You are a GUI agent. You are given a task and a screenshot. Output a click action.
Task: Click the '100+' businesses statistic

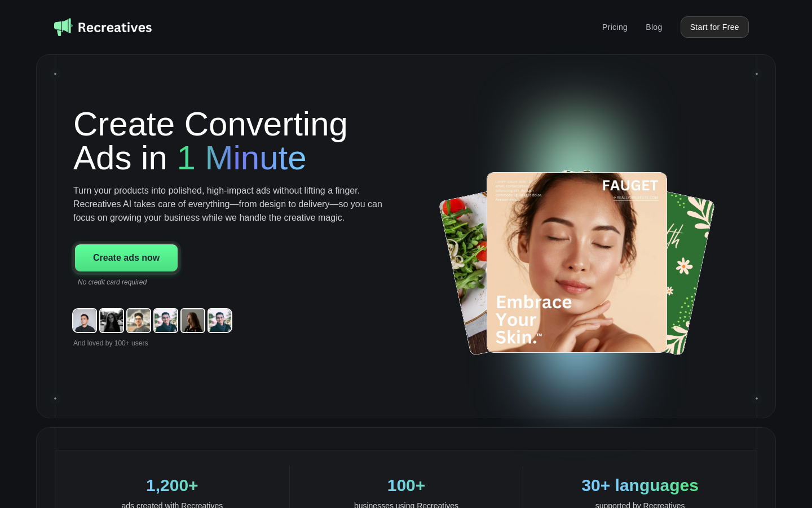tap(406, 485)
